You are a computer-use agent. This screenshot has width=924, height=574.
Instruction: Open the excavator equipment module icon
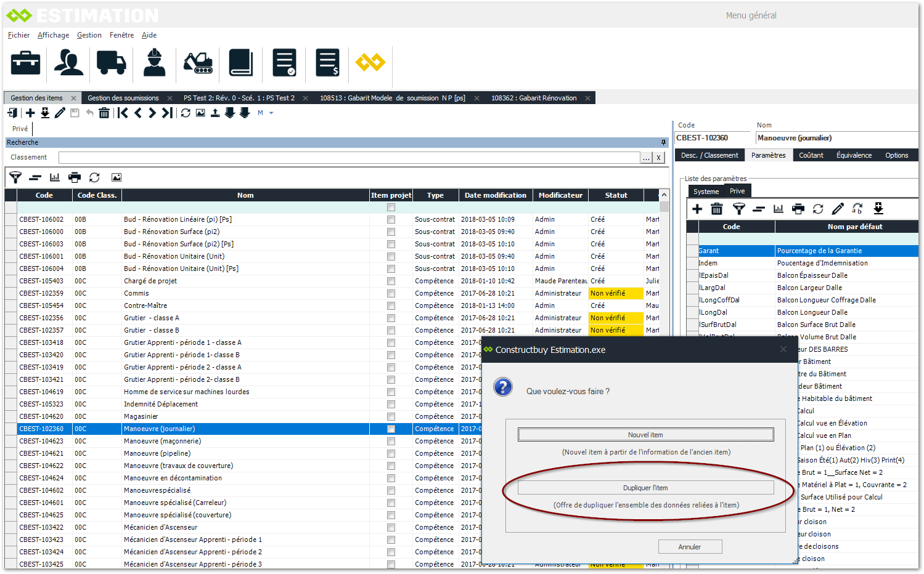tap(198, 63)
